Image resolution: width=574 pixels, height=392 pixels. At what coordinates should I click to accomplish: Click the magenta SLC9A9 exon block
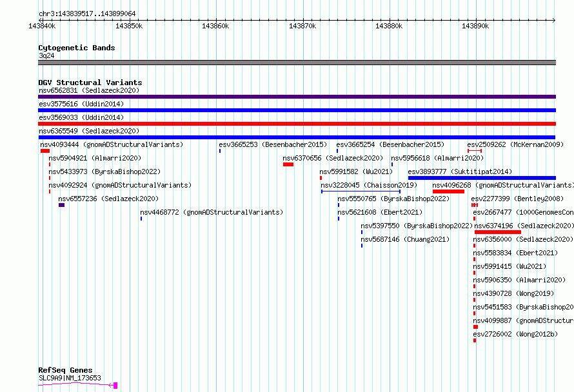115,386
